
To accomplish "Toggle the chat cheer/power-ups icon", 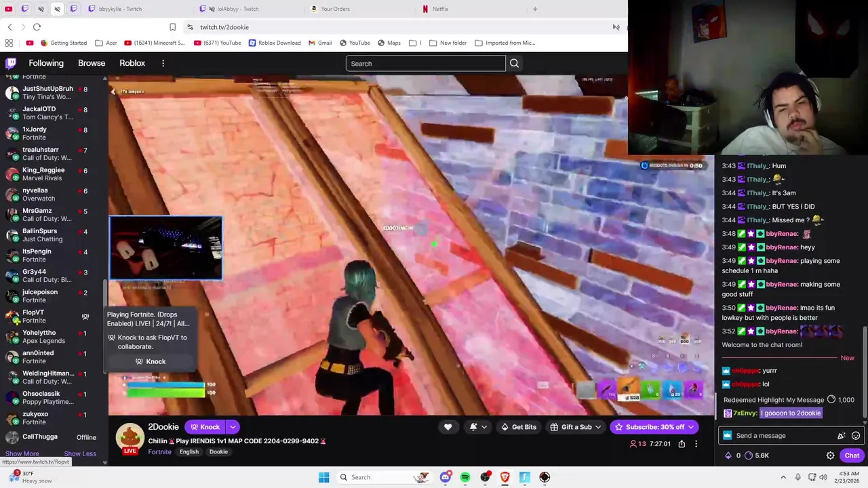I will (842, 436).
